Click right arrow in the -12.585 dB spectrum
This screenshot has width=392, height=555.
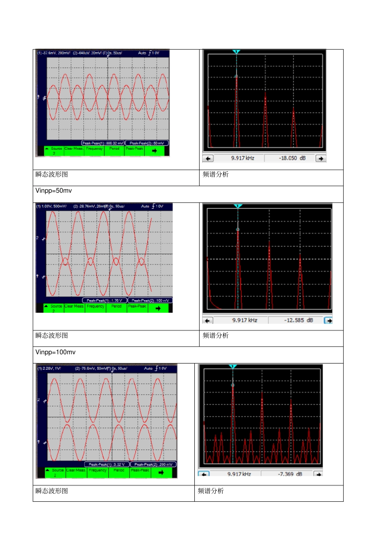328,321
